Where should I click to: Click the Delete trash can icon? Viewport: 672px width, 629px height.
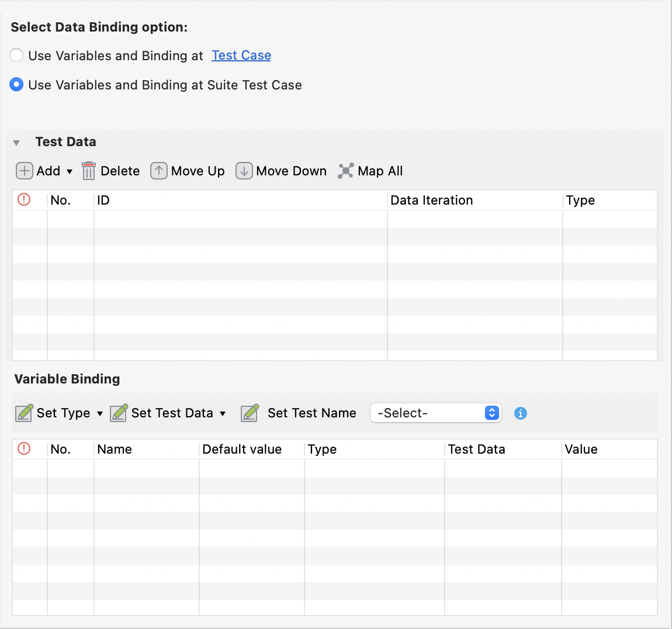coord(89,171)
